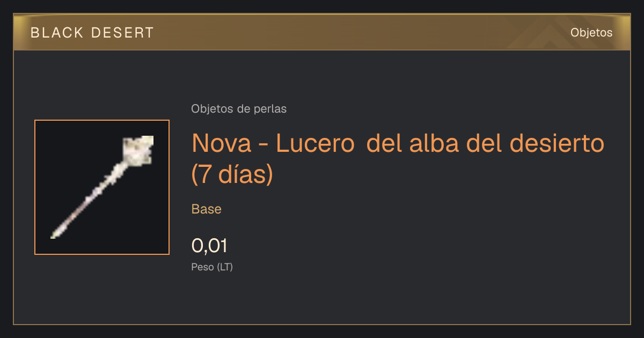Click the orange-bordered item image frame
The width and height of the screenshot is (644, 338).
(102, 187)
